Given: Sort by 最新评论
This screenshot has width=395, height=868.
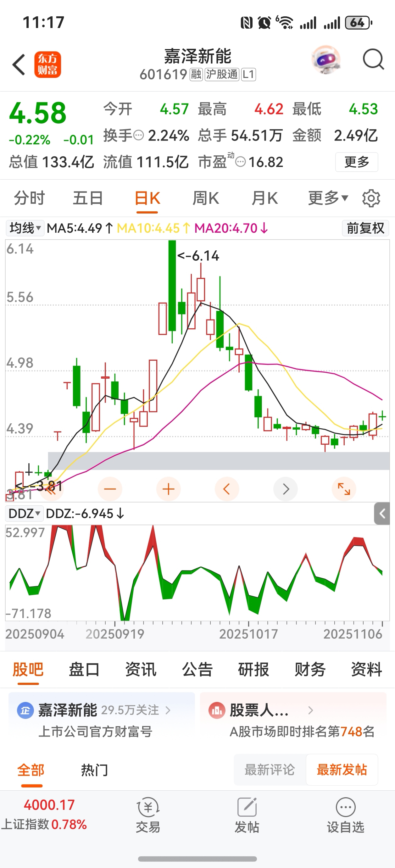Looking at the screenshot, I should pyautogui.click(x=270, y=770).
